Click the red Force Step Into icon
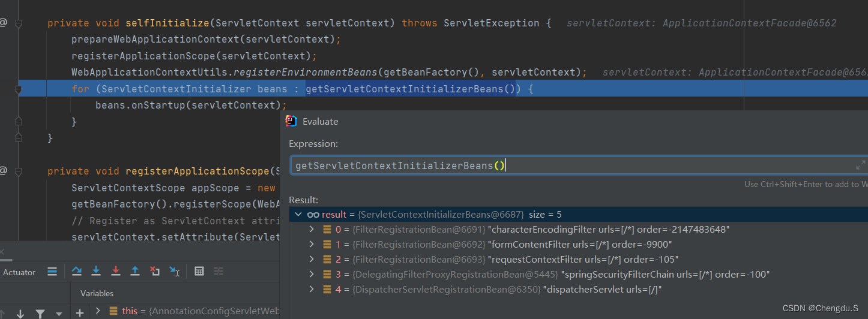Viewport: 868px width, 319px height. coord(115,272)
